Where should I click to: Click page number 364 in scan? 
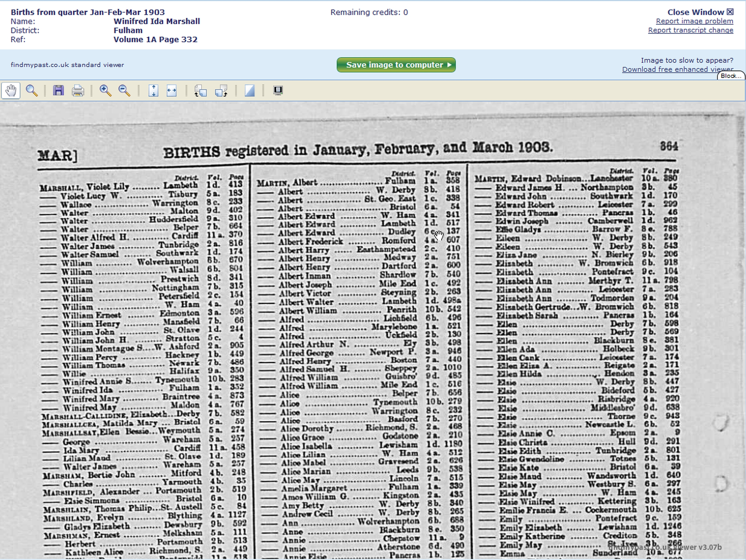pyautogui.click(x=669, y=146)
